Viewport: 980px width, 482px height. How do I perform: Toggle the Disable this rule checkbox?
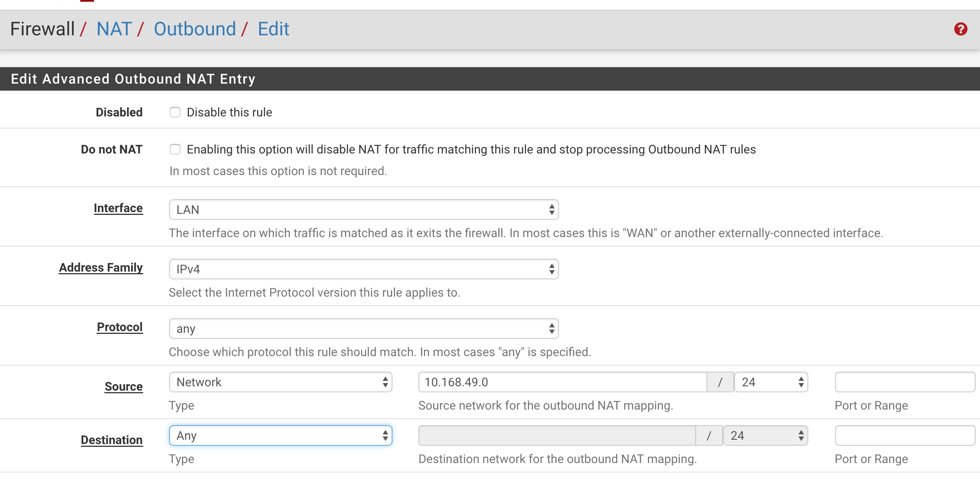point(176,113)
